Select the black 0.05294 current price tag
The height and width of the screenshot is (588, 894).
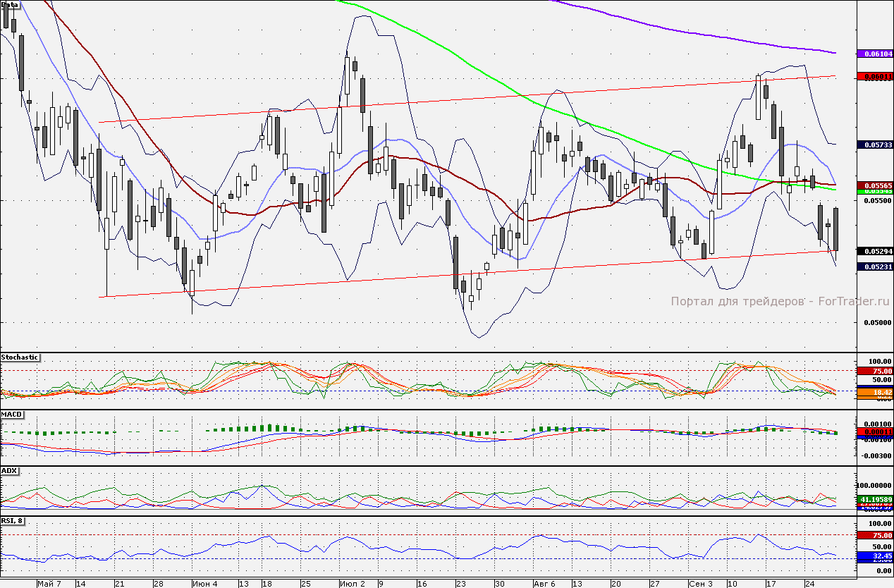pos(874,251)
